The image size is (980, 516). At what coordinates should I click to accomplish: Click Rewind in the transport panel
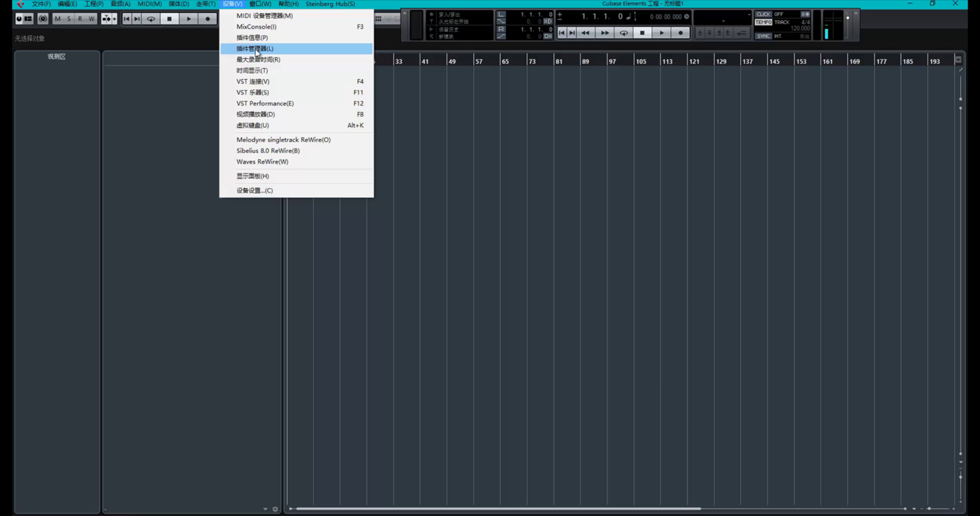tap(585, 33)
